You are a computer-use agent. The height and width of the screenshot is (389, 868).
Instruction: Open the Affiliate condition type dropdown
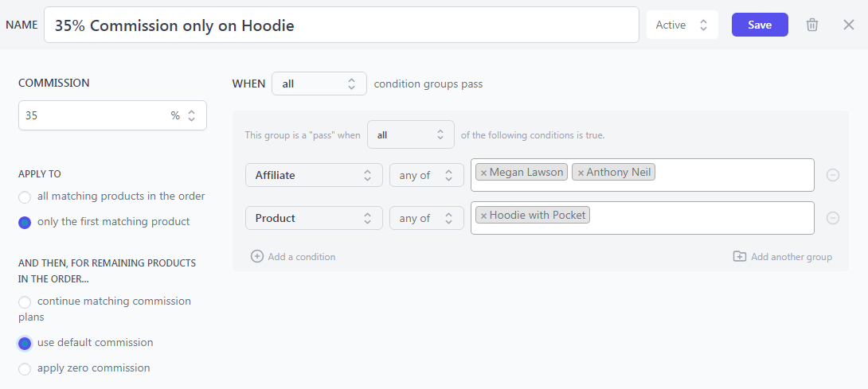click(314, 175)
